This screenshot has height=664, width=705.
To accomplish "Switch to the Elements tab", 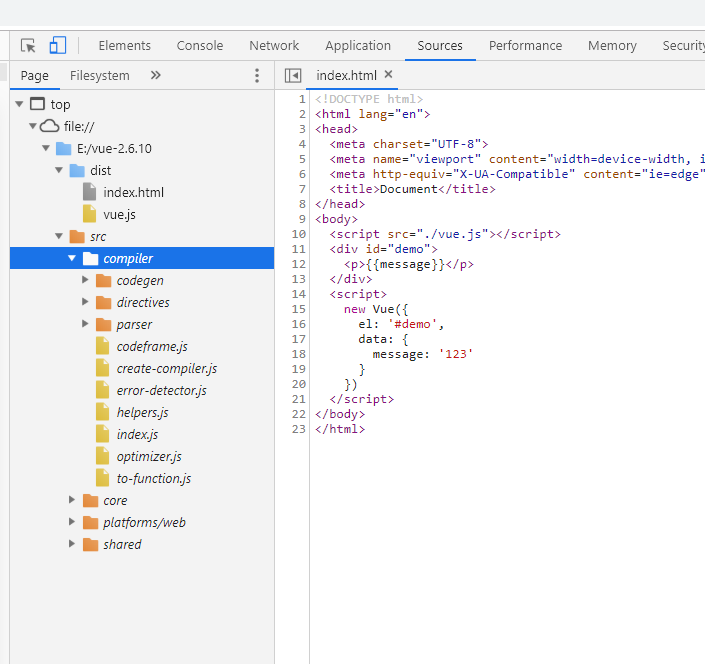I will (125, 45).
